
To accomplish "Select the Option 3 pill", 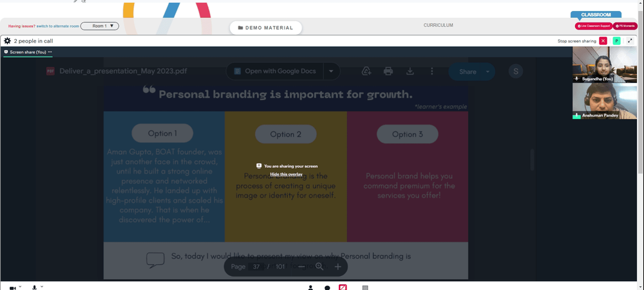I will 408,134.
